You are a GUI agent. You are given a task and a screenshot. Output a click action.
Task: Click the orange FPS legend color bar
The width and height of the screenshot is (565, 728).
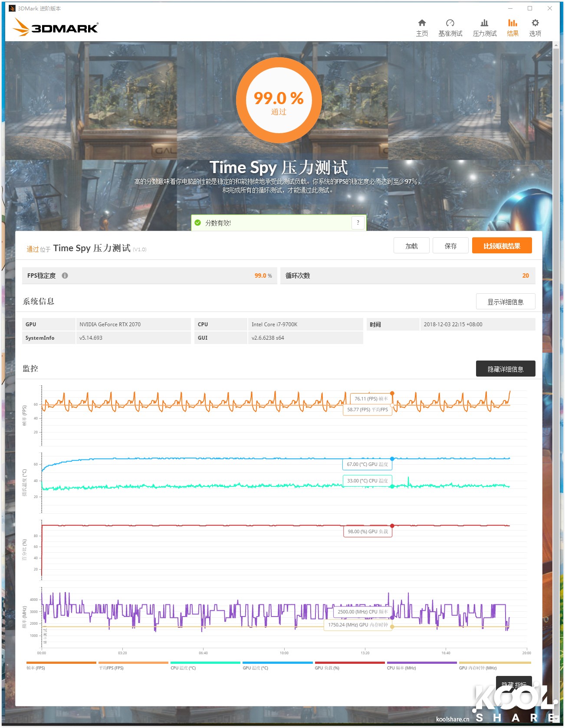[61, 662]
